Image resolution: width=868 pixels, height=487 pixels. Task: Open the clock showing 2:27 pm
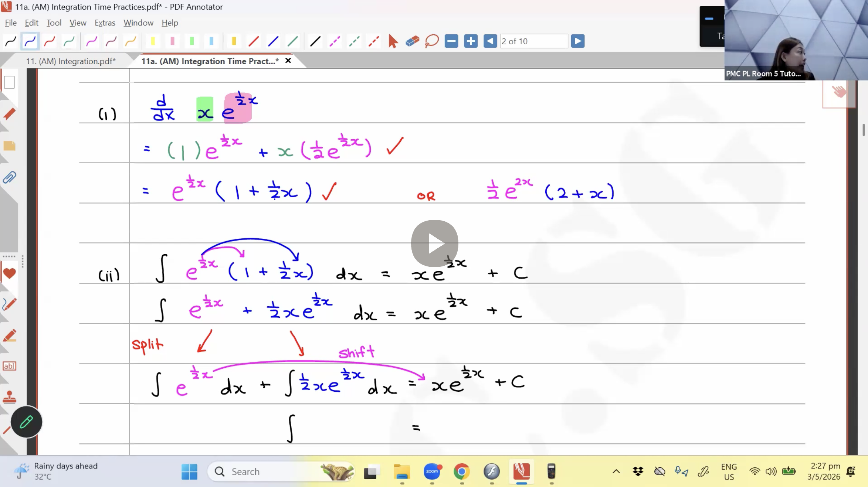pyautogui.click(x=823, y=471)
